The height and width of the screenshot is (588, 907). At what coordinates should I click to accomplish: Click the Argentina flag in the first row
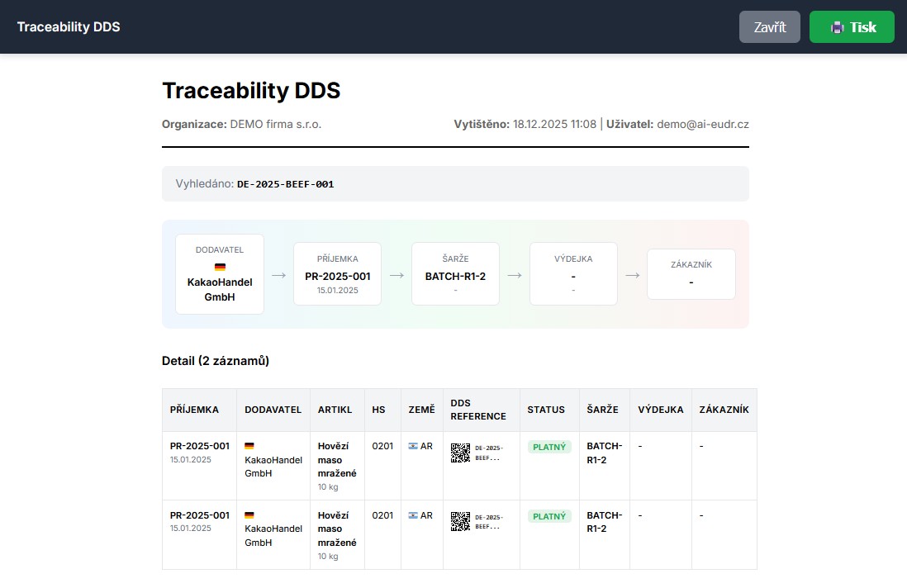tap(413, 447)
